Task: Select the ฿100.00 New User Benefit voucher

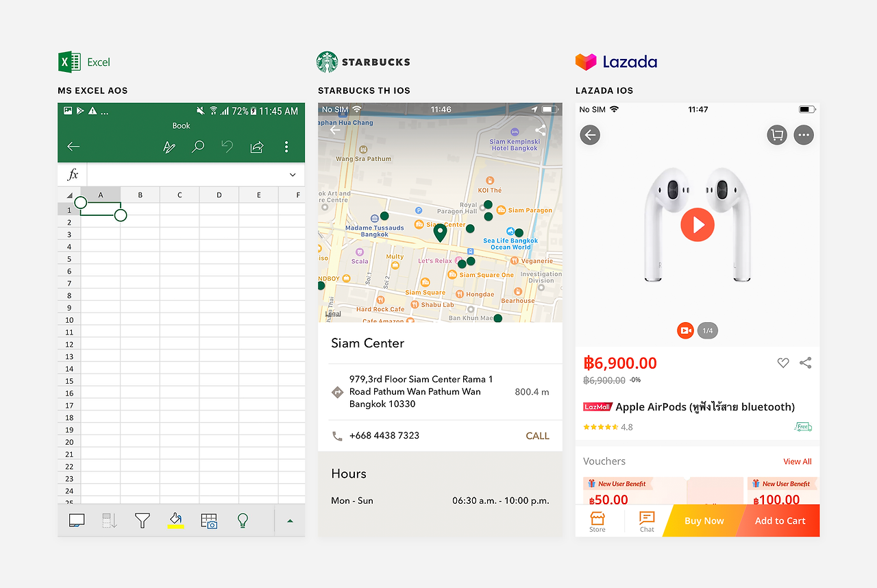Action: [783, 491]
